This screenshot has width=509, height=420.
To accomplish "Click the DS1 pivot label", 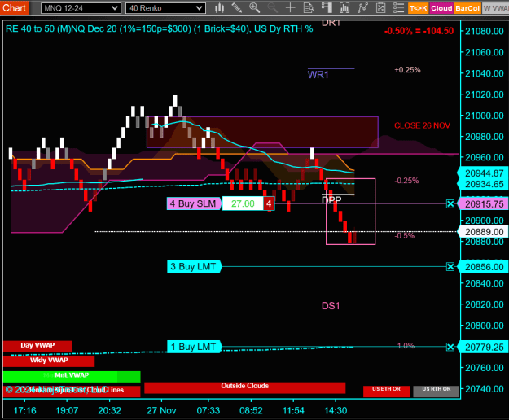I will point(331,306).
